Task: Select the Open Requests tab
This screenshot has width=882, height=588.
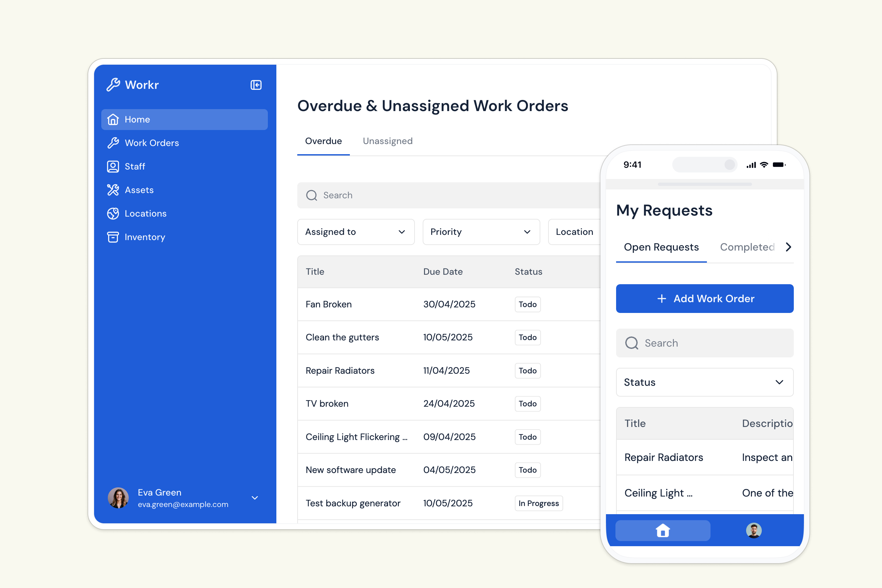Action: (x=661, y=247)
